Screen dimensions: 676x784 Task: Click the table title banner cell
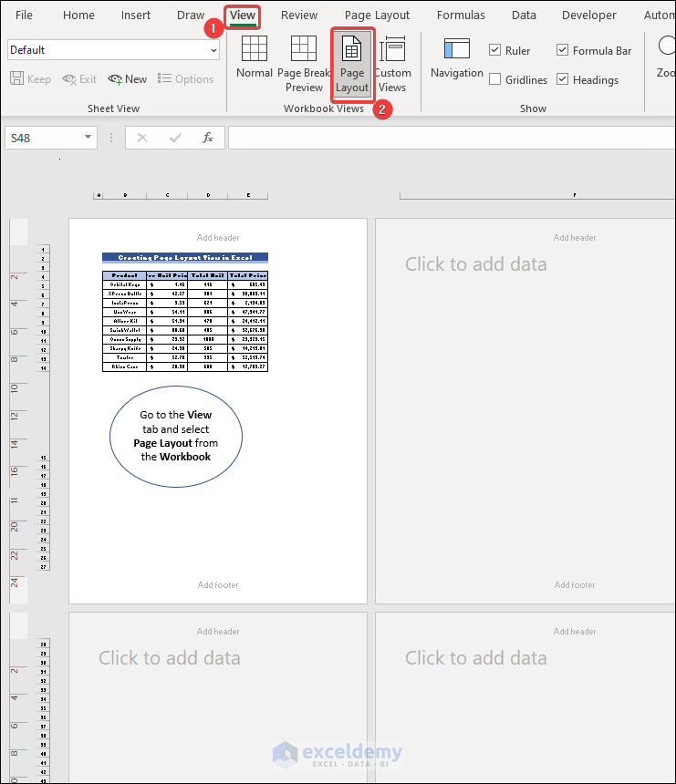coord(185,257)
